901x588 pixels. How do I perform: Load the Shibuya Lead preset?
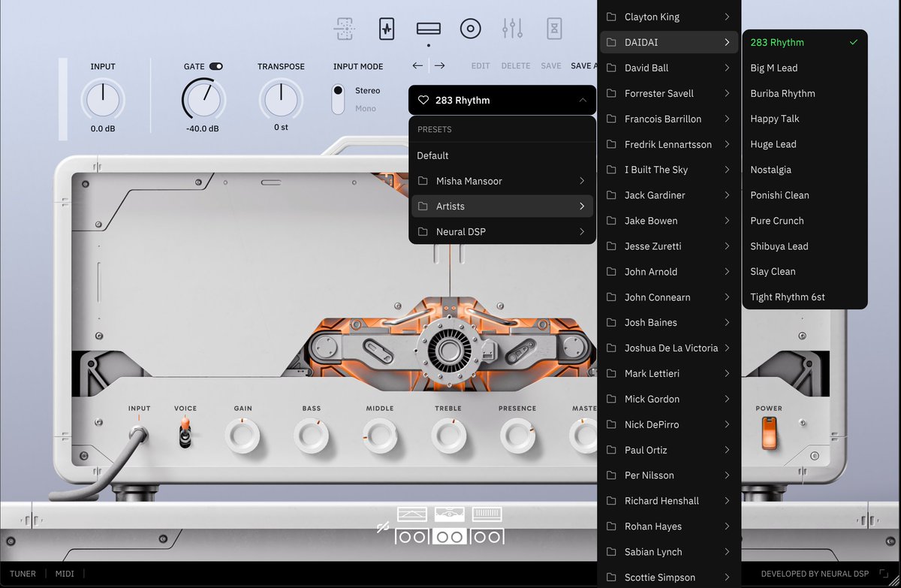[x=804, y=246]
